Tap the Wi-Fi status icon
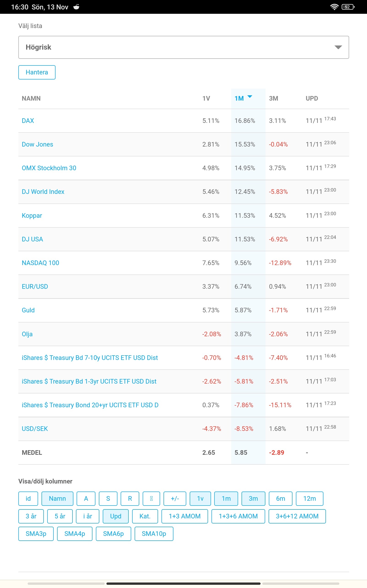367x588 pixels. (334, 7)
